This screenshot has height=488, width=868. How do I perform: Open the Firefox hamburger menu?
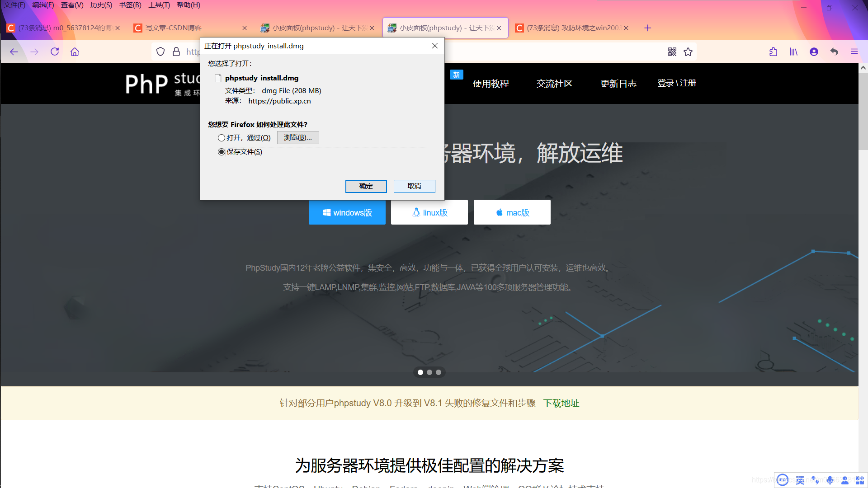pos(854,52)
